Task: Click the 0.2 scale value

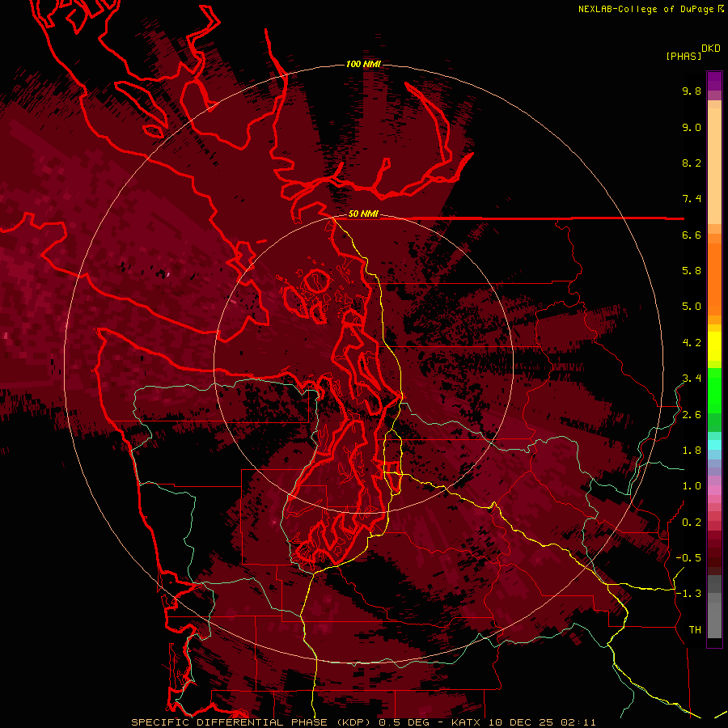Action: point(692,523)
